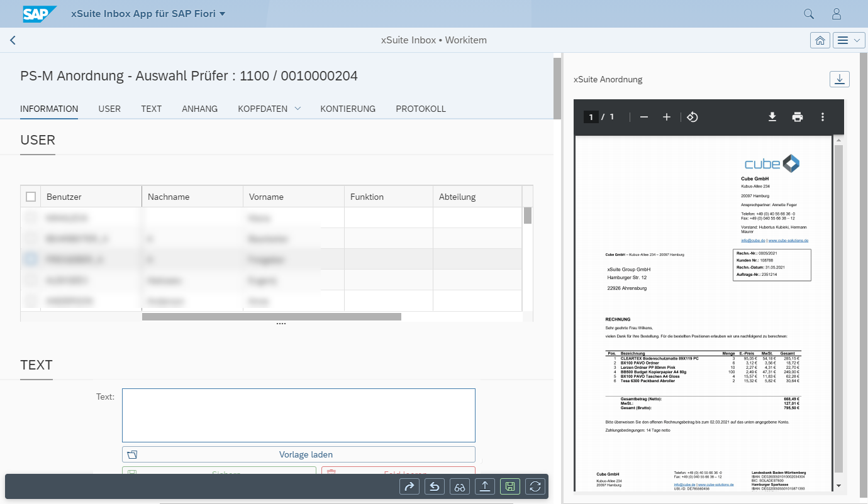Open display mode via binoculars icon

pos(460,486)
